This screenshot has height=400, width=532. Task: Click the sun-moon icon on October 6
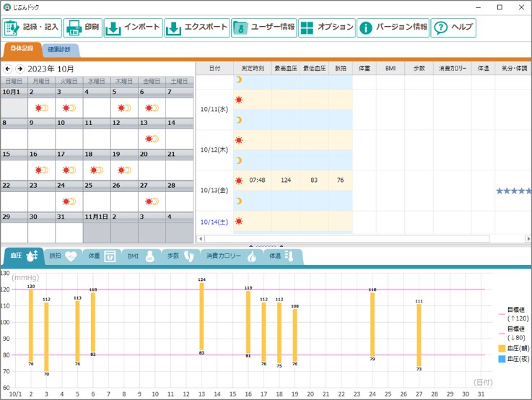click(x=152, y=108)
